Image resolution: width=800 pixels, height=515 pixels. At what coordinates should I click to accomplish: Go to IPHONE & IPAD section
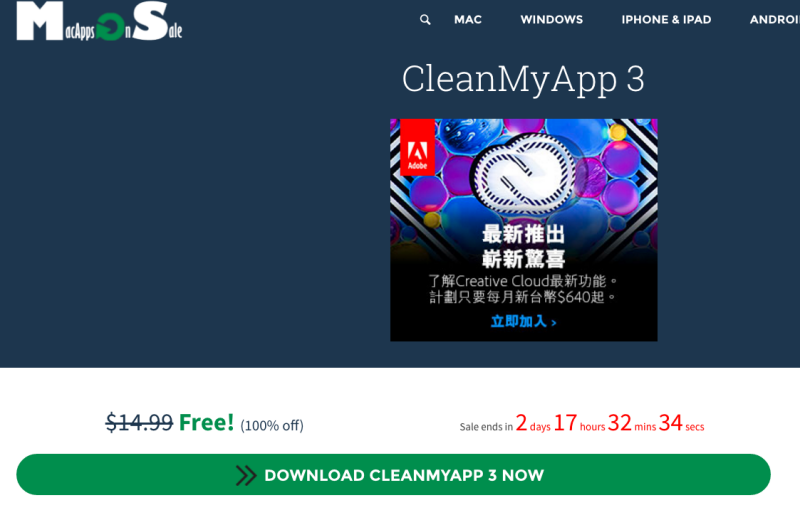click(x=666, y=20)
